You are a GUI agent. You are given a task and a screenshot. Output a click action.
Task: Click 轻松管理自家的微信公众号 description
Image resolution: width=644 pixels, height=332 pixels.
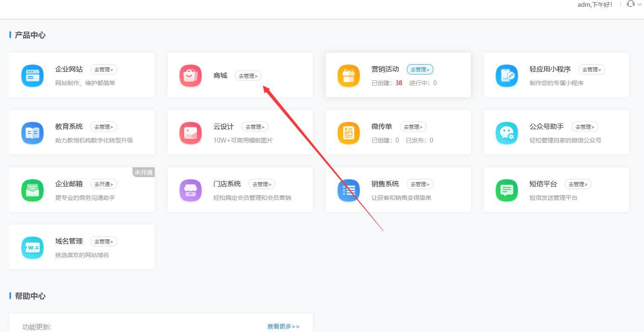coord(565,140)
